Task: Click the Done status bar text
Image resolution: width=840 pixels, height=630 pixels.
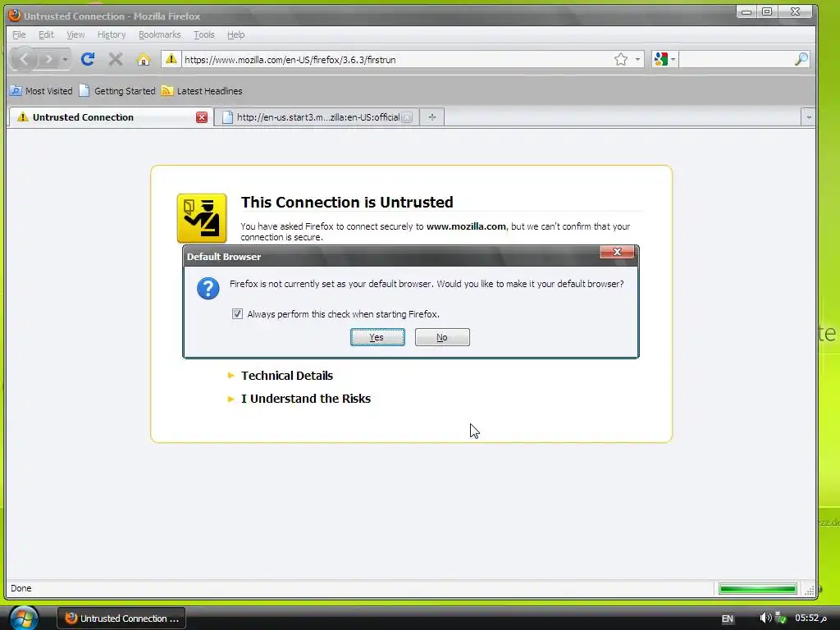Action: [21, 588]
